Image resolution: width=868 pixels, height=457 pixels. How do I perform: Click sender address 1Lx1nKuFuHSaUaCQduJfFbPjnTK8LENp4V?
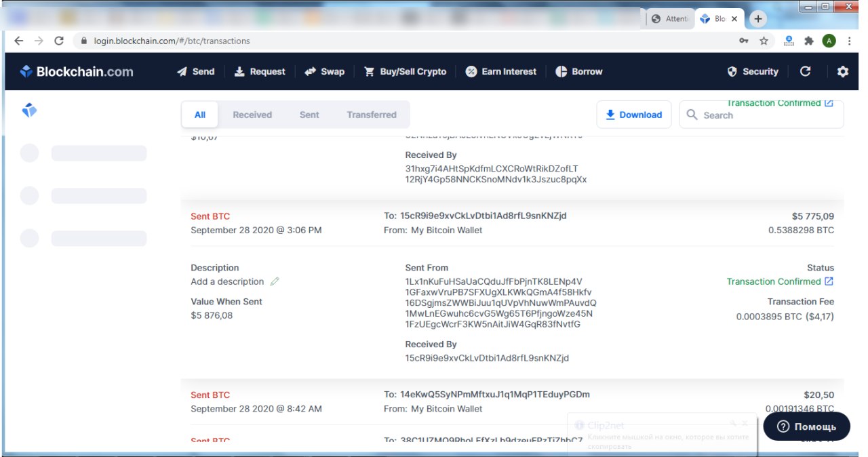(x=494, y=281)
